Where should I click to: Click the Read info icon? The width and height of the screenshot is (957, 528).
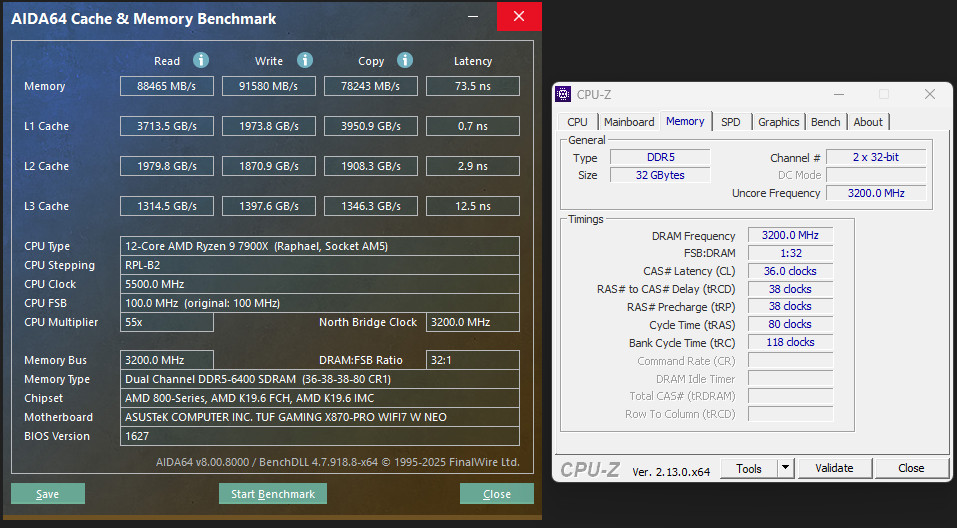click(x=201, y=60)
